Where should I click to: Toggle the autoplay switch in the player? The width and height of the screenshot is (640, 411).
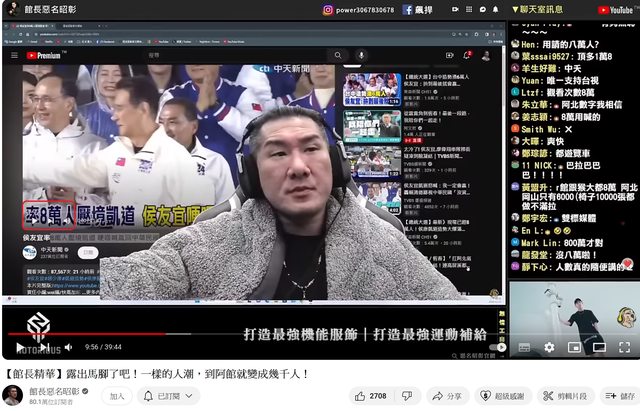498,347
